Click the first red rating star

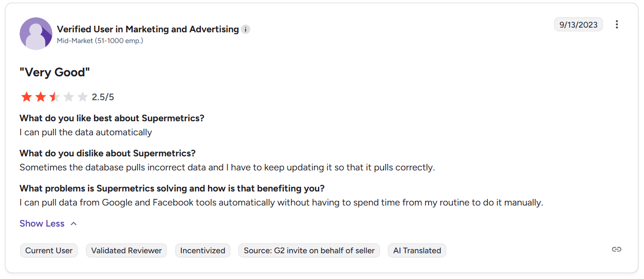coord(27,97)
